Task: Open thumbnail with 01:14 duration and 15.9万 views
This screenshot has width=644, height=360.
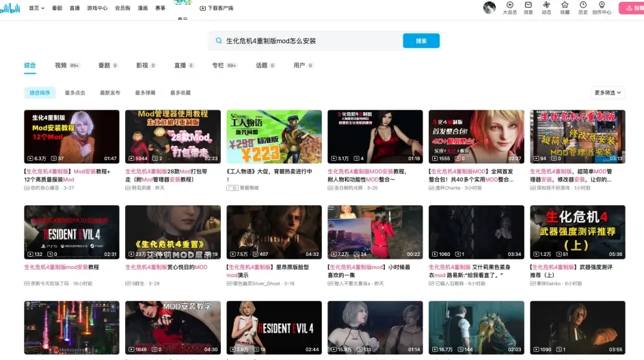Action: tap(375, 328)
